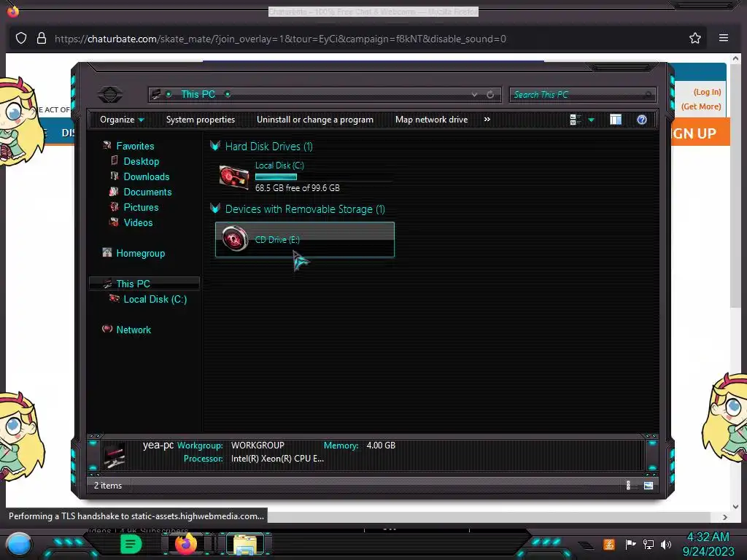Toggle the preview pane icon
This screenshot has width=747, height=560.
coord(616,120)
